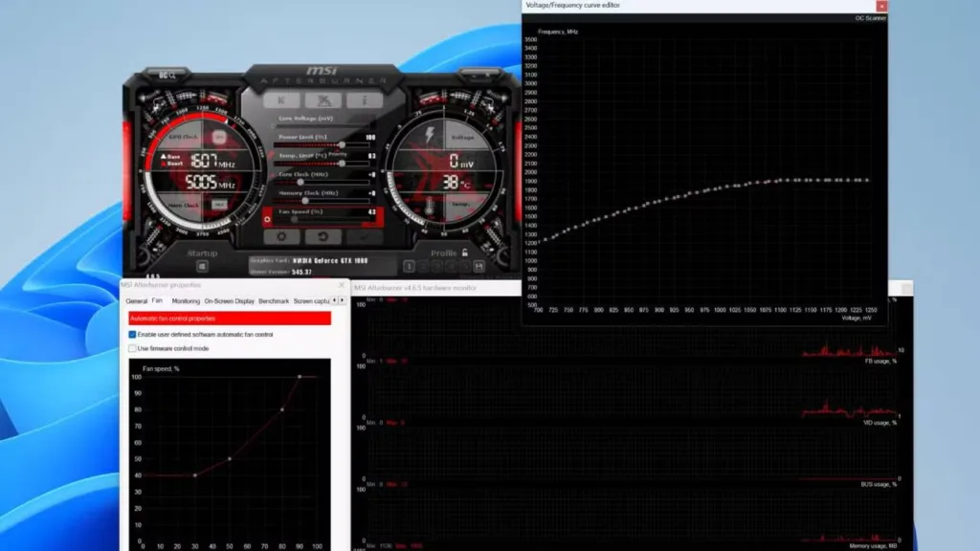Viewport: 980px width, 551px height.
Task: Open OC Scanner from Afterburner top-left corner
Action: [167, 76]
